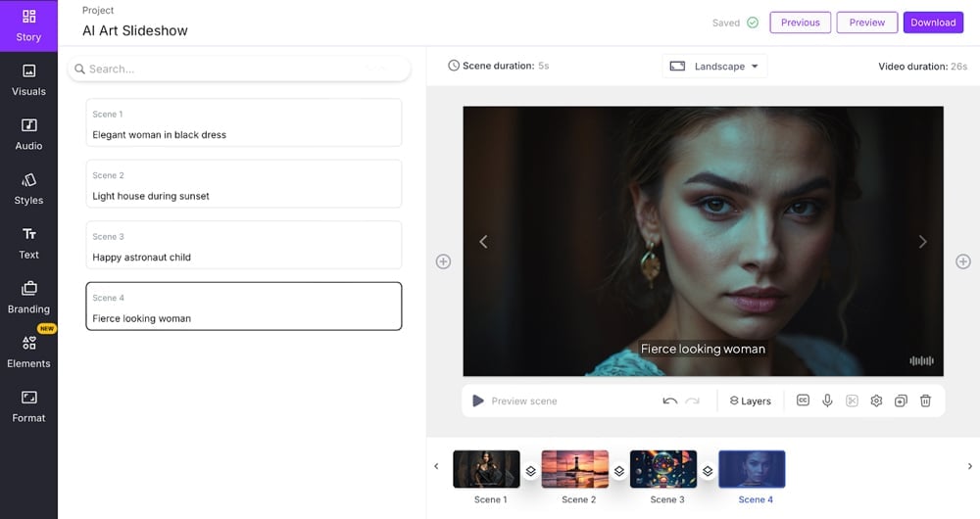Select Scene 4 thumbnail in timeline

(752, 469)
